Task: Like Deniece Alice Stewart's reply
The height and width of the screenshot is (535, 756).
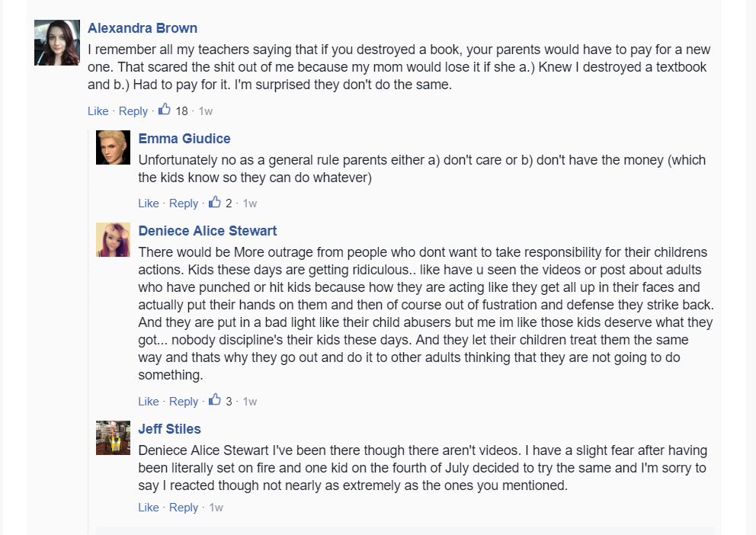Action: coord(149,402)
